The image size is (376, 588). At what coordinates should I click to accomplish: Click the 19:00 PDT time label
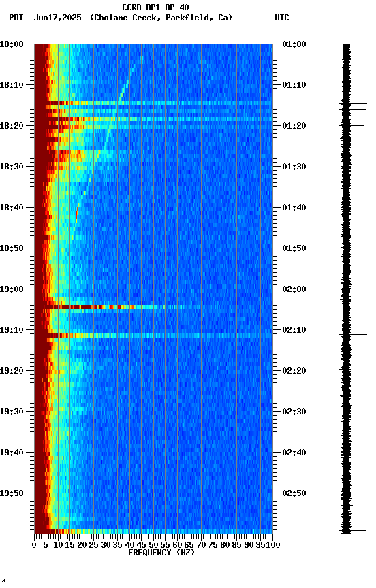12,289
